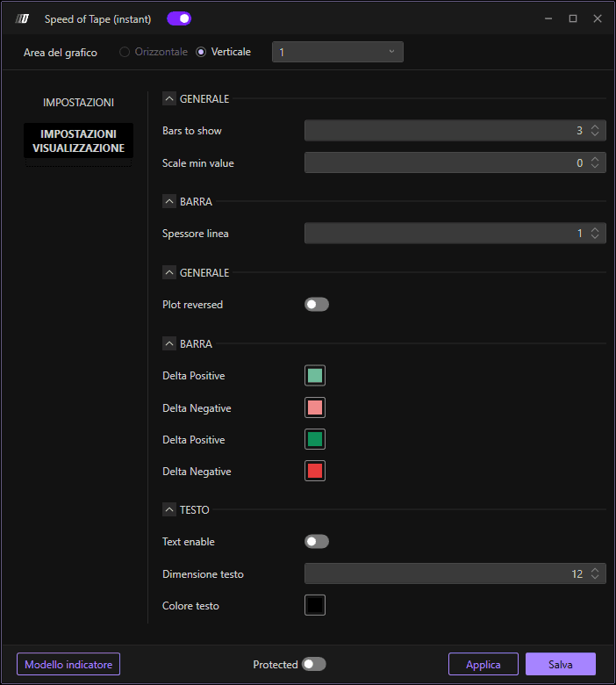Maximize the indicator settings window
This screenshot has width=616, height=685.
[573, 18]
